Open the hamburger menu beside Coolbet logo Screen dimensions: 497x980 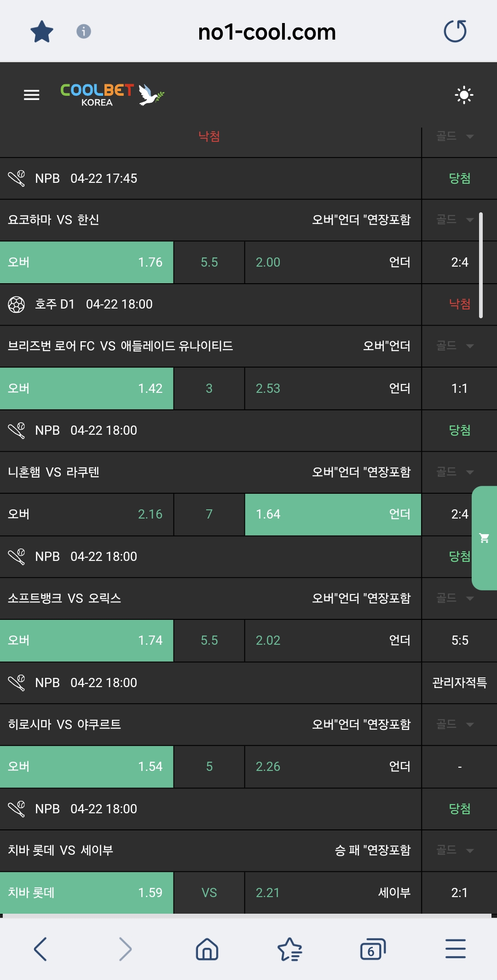point(31,95)
